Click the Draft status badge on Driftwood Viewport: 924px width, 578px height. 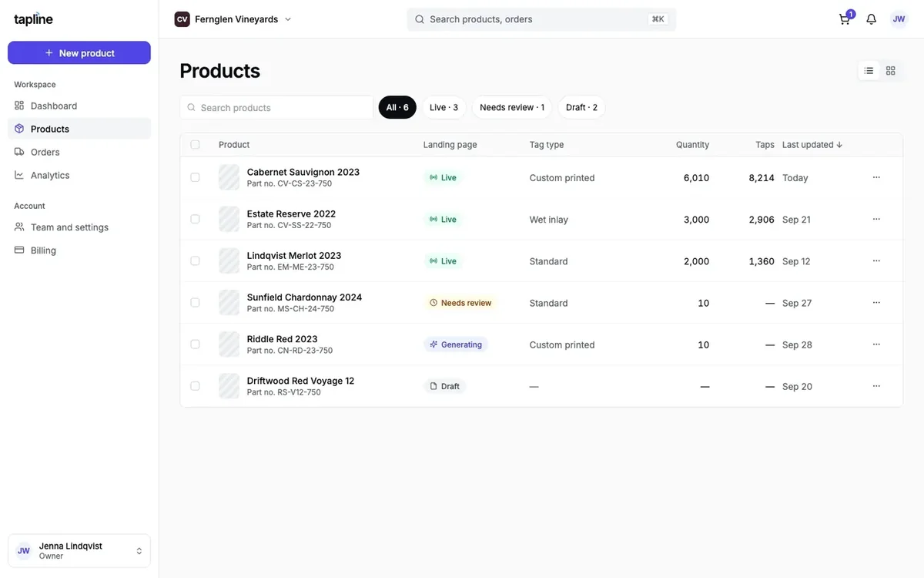pyautogui.click(x=444, y=386)
